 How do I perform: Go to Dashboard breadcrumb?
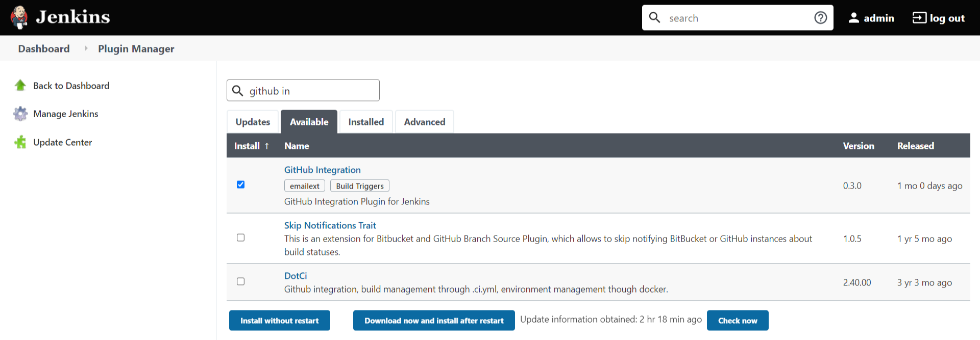(44, 48)
